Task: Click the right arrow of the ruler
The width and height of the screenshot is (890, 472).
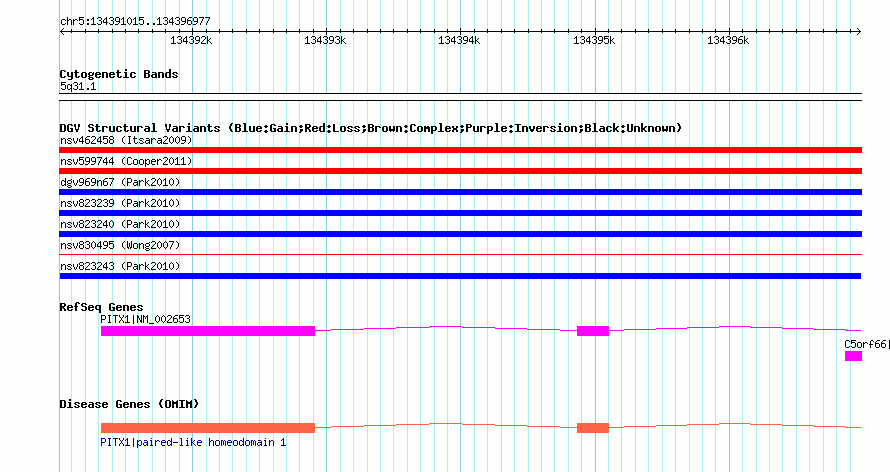Action: (x=859, y=32)
